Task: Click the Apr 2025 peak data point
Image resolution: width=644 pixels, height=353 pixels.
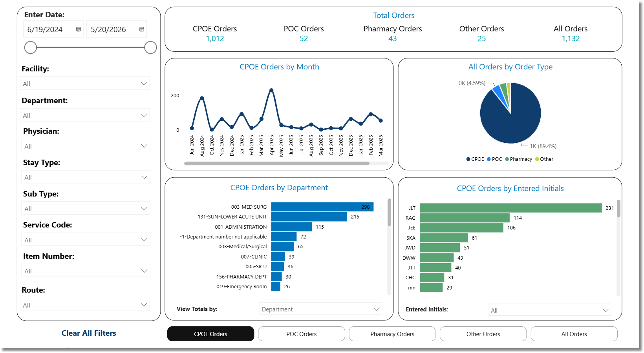Action: click(271, 90)
